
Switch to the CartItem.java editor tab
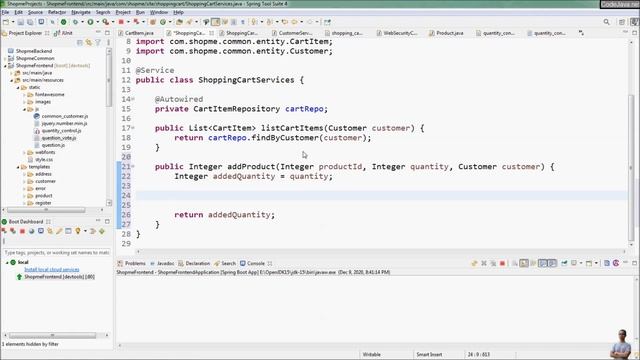pyautogui.click(x=136, y=33)
